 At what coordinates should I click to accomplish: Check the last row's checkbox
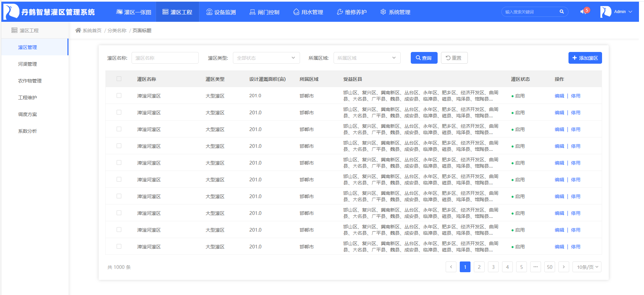[x=119, y=246]
